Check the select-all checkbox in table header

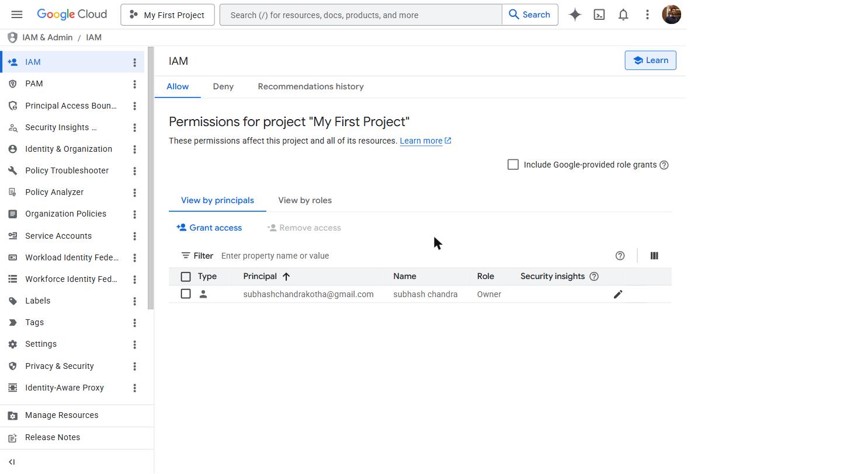[186, 277]
